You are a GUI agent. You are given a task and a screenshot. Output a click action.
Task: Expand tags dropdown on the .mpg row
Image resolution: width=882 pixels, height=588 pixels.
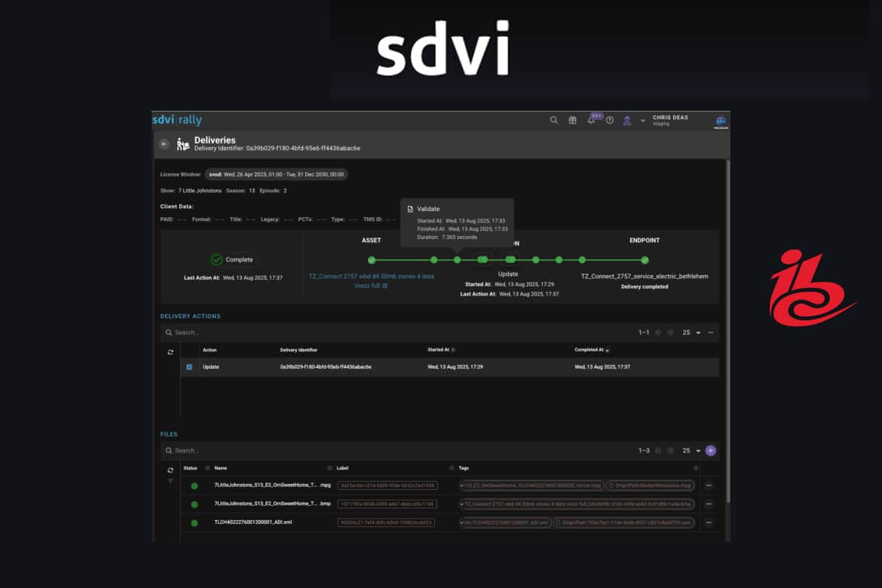point(462,485)
